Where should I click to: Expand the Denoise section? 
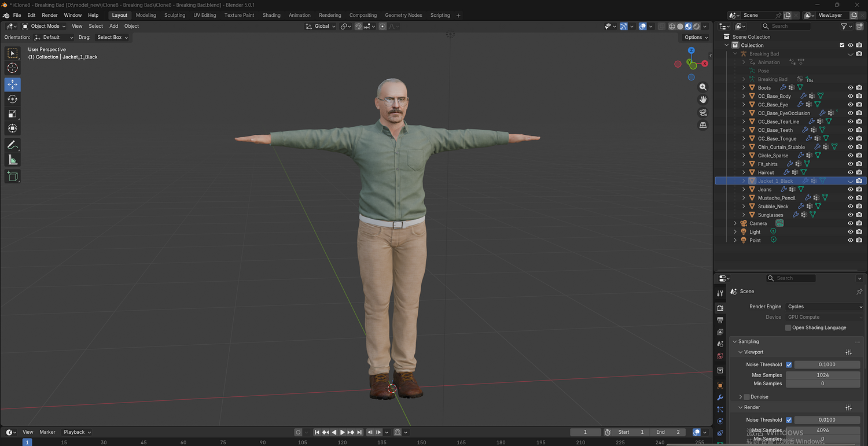click(741, 397)
